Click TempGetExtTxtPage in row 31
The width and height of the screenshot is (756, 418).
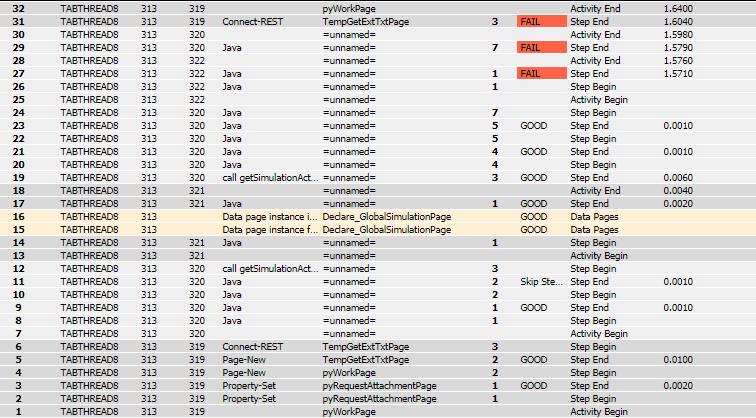[365, 22]
